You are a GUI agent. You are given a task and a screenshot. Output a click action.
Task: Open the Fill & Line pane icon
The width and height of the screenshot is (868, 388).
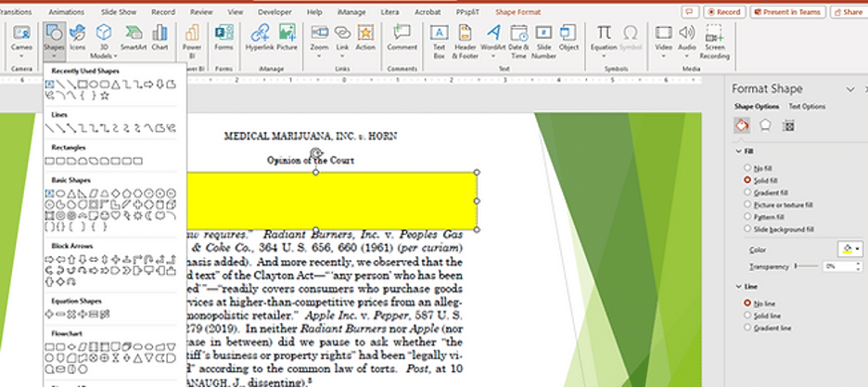tap(742, 125)
